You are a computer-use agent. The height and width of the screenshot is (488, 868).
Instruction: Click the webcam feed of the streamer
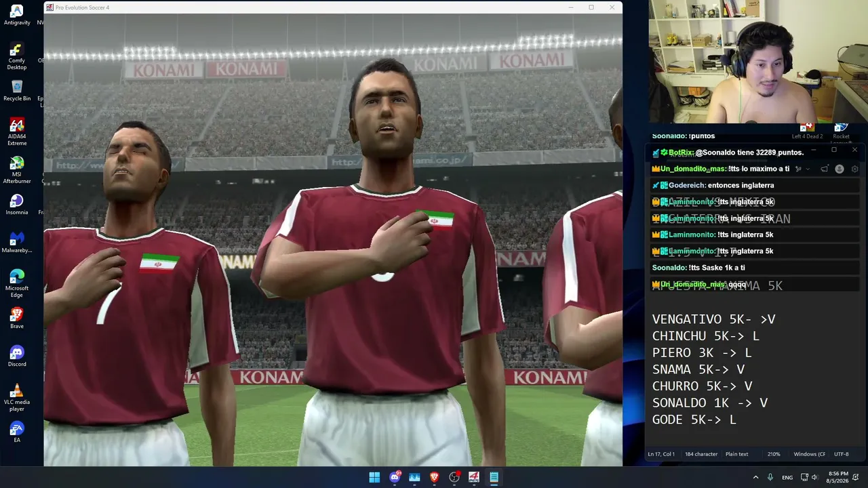click(x=758, y=62)
